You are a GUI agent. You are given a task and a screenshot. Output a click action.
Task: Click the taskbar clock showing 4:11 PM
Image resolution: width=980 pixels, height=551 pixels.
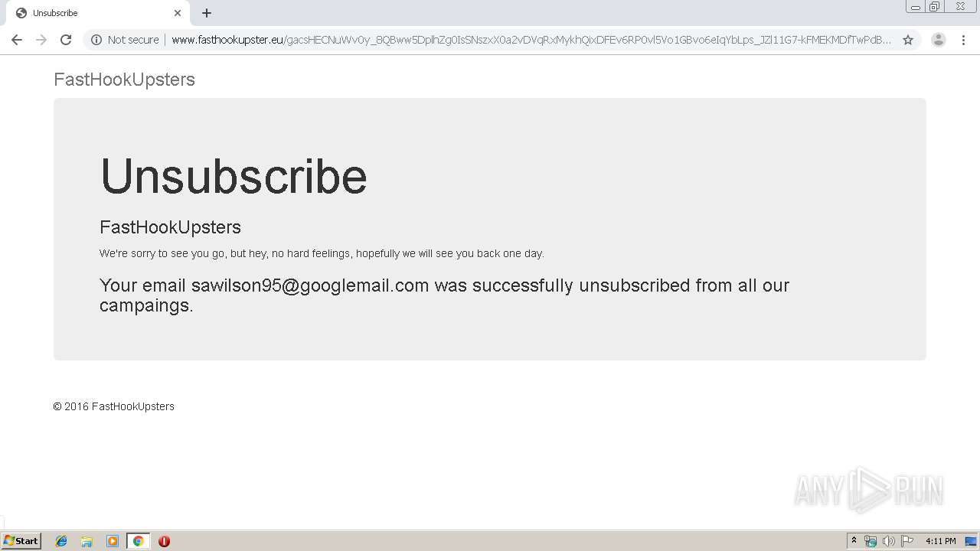940,541
